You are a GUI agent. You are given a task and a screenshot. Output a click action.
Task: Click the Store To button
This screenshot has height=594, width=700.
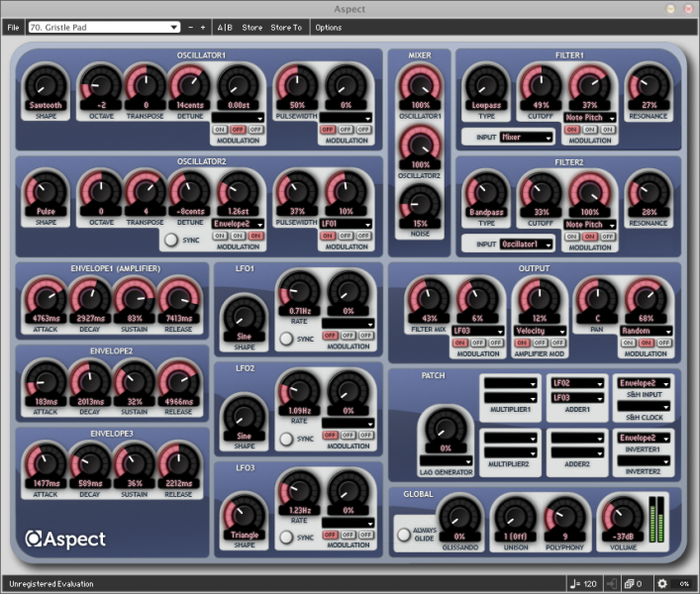(286, 28)
